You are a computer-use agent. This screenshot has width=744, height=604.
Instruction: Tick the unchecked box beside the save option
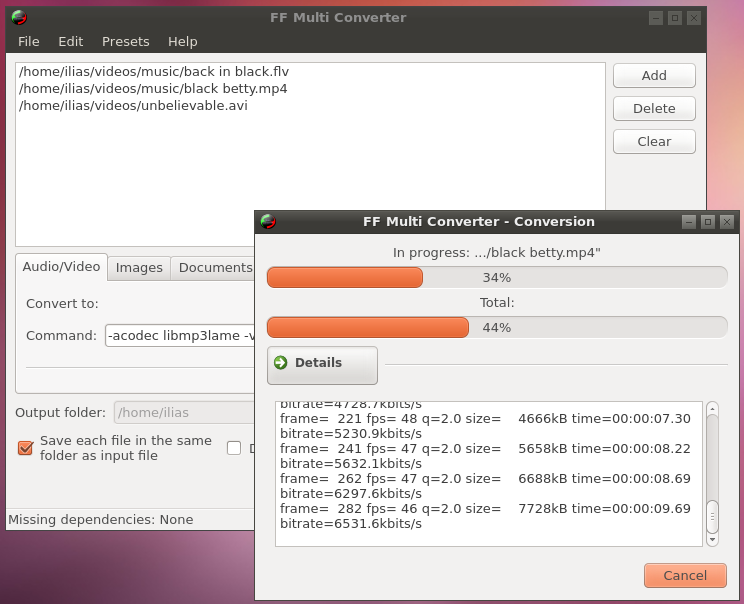point(234,448)
